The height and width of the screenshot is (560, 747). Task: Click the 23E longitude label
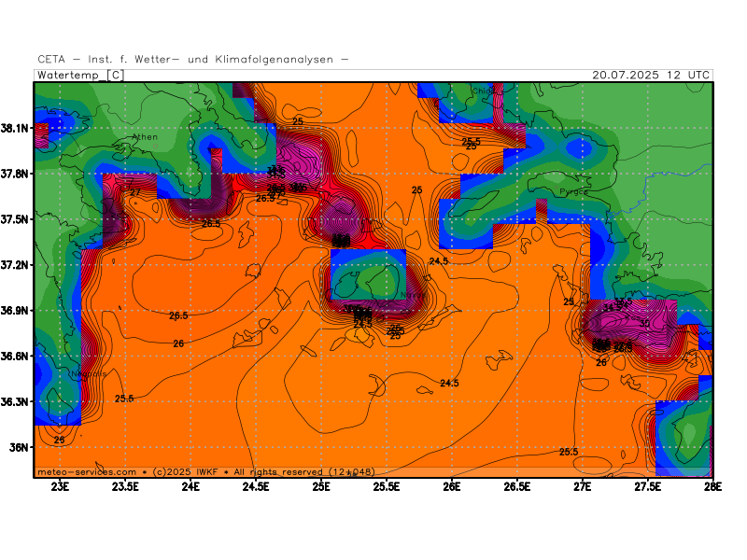[x=60, y=486]
